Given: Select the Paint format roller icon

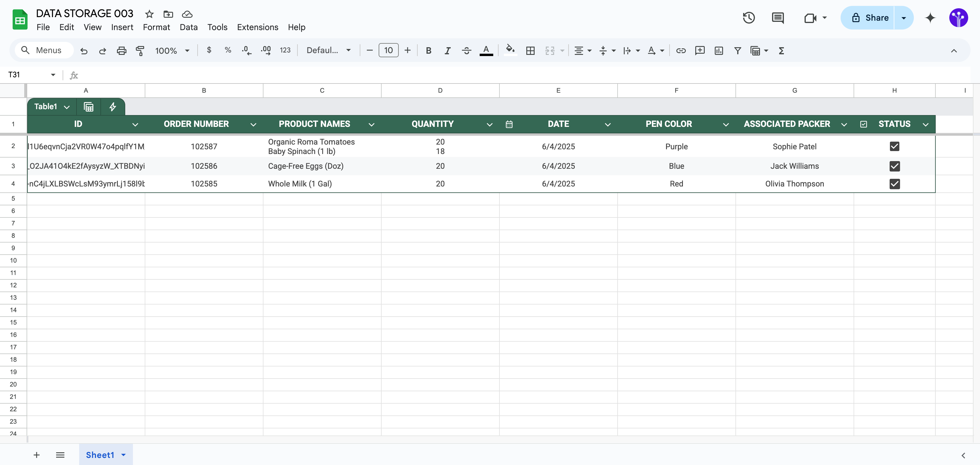Looking at the screenshot, I should click(x=140, y=50).
